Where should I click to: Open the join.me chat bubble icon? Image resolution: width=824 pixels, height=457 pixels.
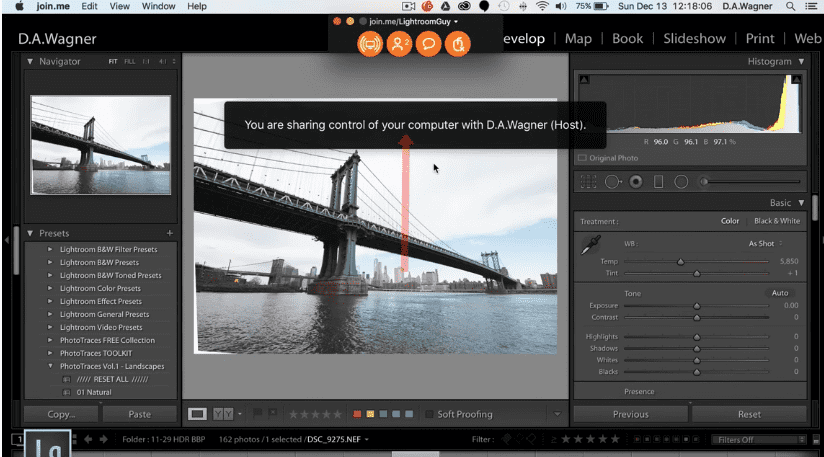[428, 44]
